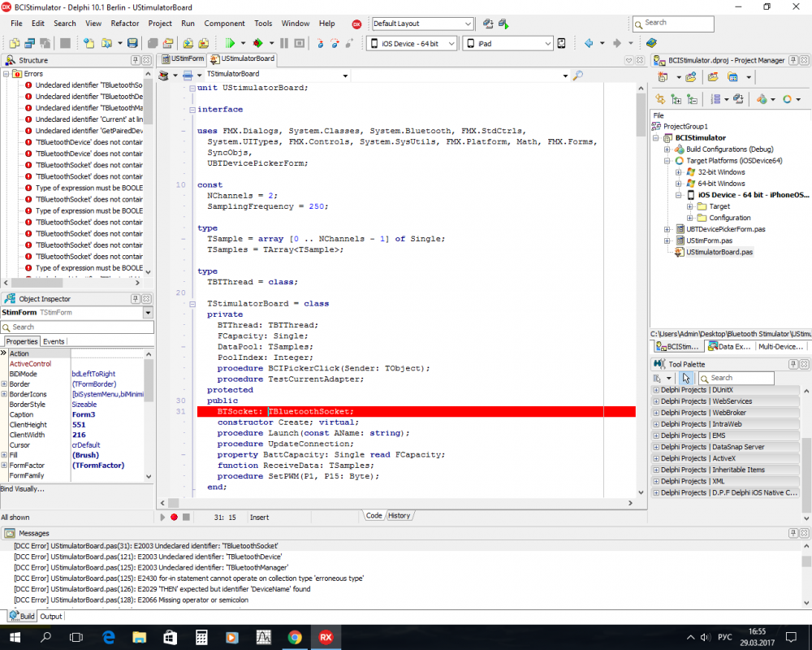Click the magnifier icon in editor toolbar
The image size is (812, 650).
click(578, 76)
